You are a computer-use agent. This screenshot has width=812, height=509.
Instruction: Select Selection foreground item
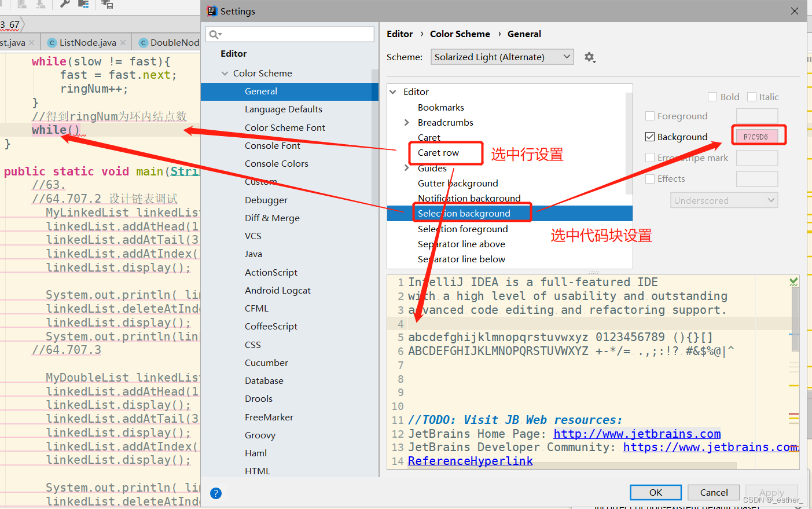(463, 229)
